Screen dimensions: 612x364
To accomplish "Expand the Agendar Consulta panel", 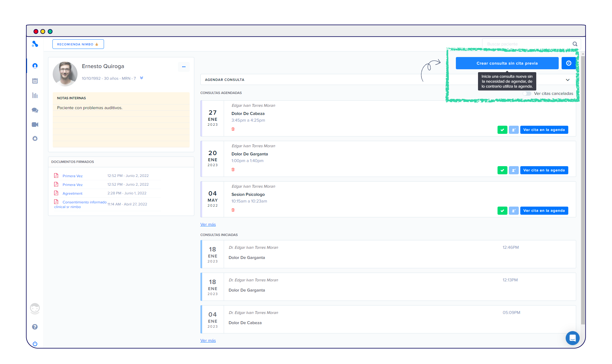I will click(x=567, y=80).
